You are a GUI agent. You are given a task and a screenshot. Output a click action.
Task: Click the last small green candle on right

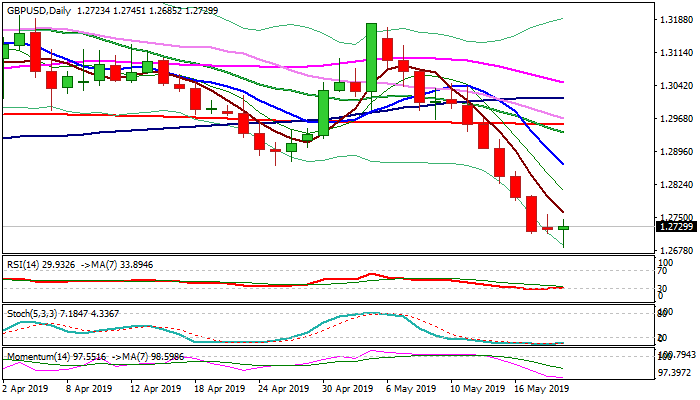tap(563, 228)
